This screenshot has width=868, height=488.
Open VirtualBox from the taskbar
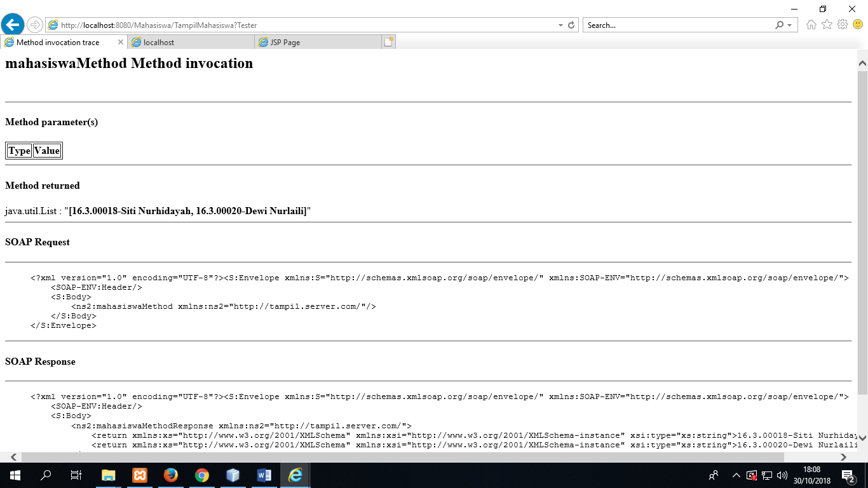coord(233,475)
